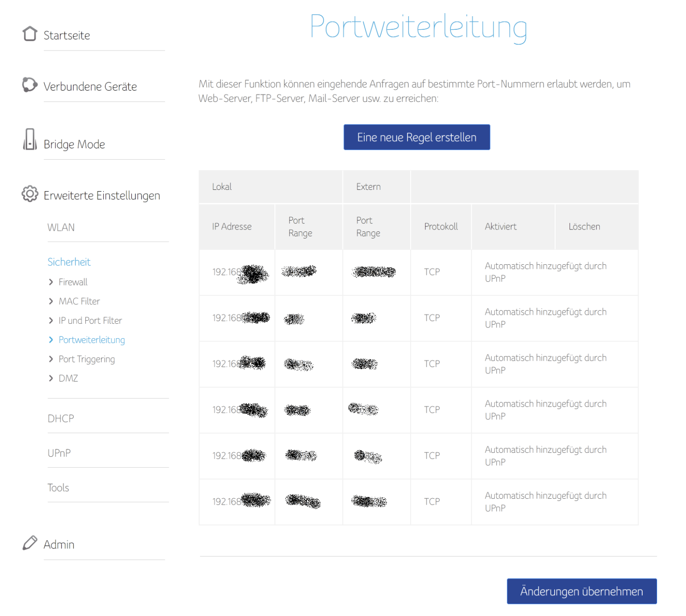The height and width of the screenshot is (616, 686).
Task: Select Portweiterleitung in the sidebar
Action: tap(92, 340)
